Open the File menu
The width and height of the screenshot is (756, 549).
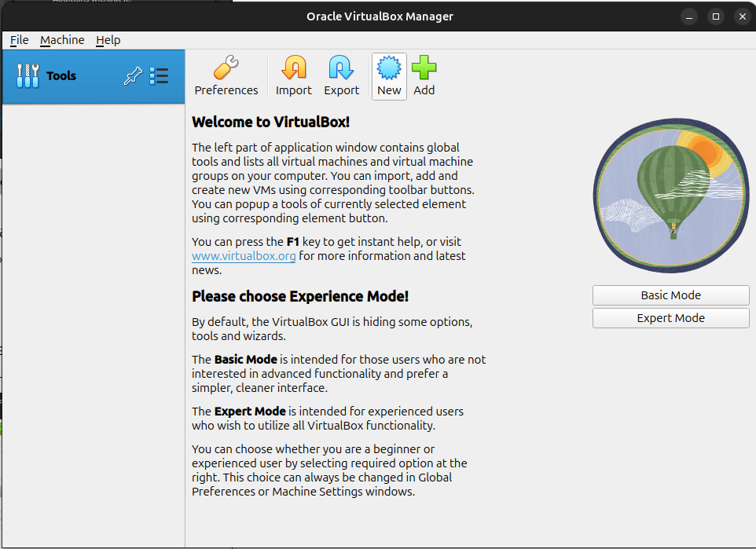click(x=20, y=40)
